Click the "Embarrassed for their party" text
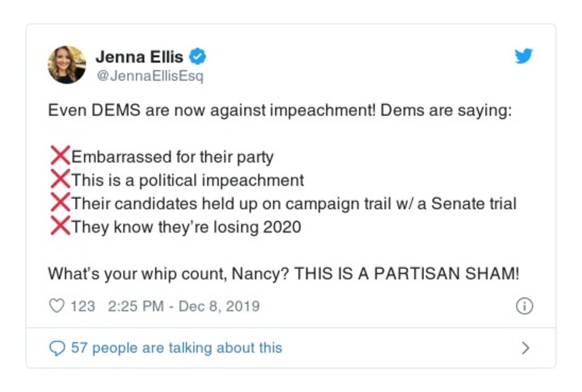The width and height of the screenshot is (582, 392). 173,157
